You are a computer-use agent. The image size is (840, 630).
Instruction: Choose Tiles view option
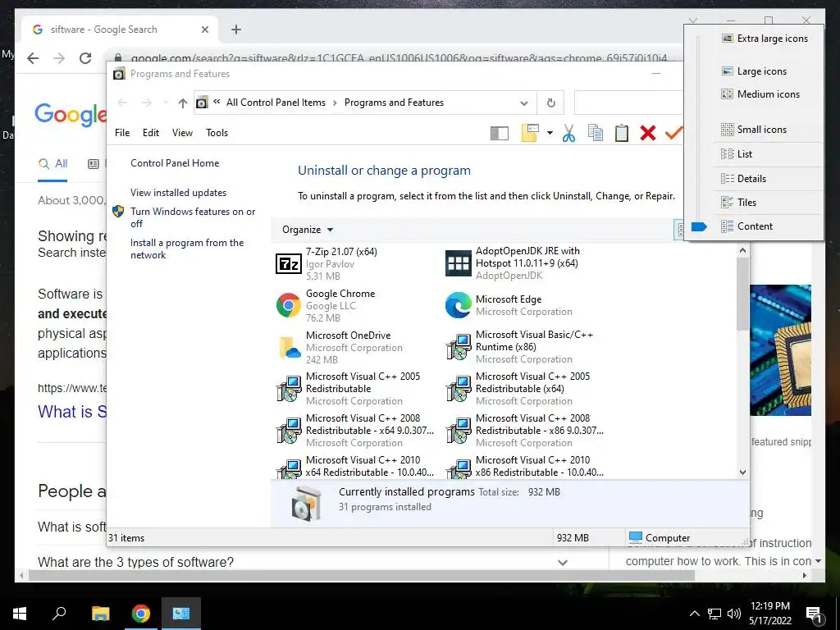739,203
